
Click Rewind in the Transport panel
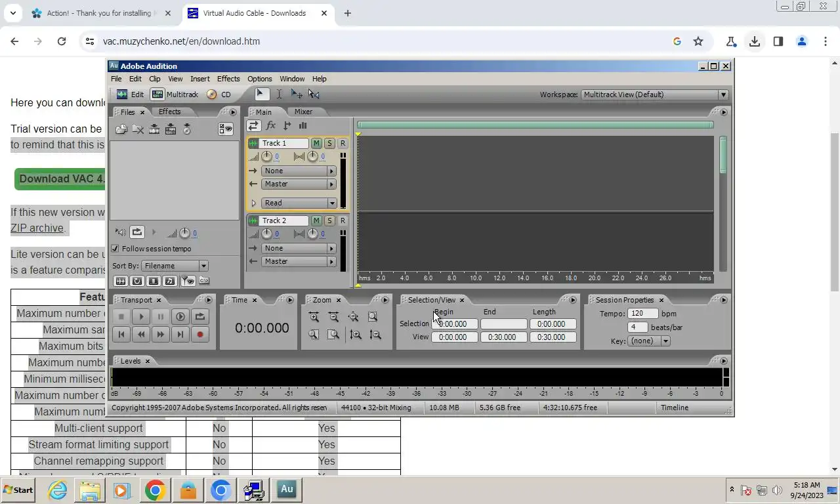click(141, 334)
